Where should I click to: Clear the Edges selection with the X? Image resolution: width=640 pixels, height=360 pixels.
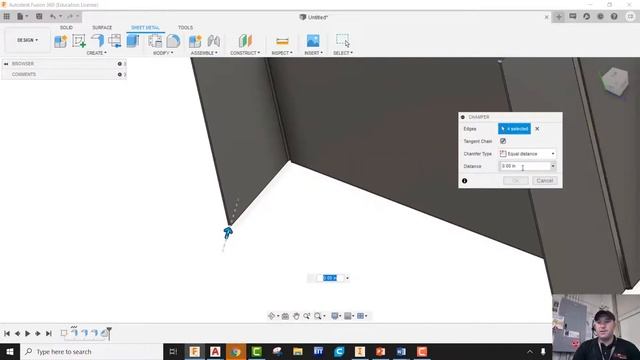537,129
